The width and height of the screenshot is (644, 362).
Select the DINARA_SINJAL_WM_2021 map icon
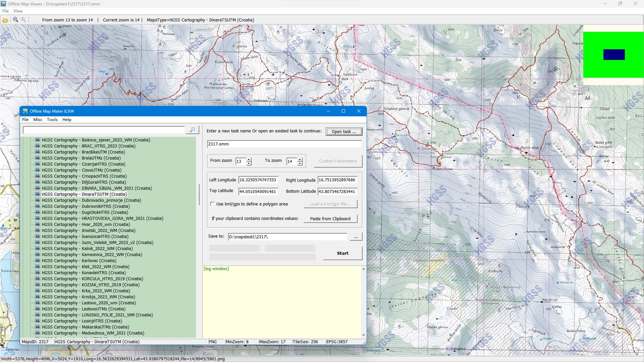(38, 188)
